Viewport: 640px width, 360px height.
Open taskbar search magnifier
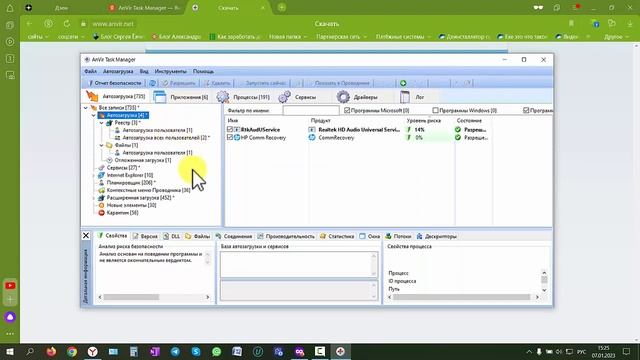point(30,351)
